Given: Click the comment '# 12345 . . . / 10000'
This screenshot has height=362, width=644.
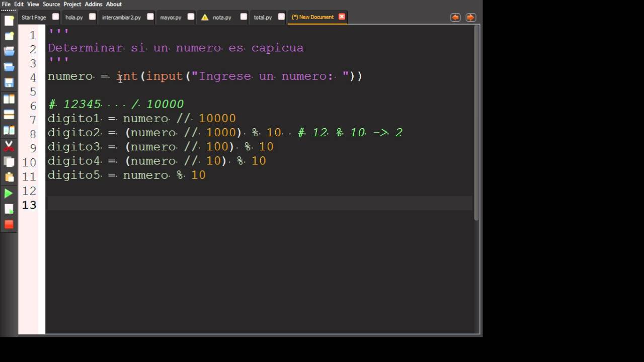Looking at the screenshot, I should 116,104.
